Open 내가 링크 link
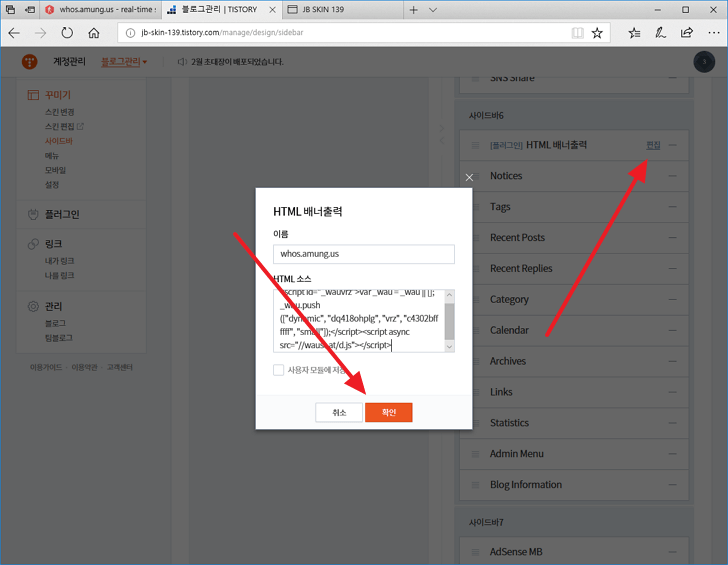This screenshot has width=728, height=565. tap(59, 261)
